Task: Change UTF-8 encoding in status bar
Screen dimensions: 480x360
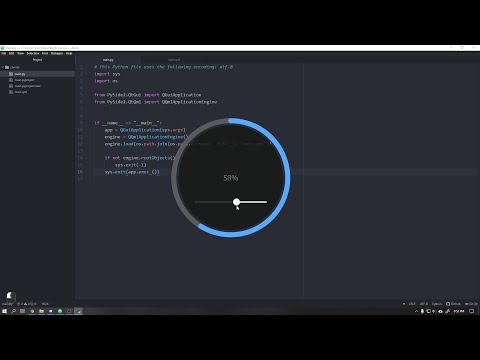Action: point(424,304)
